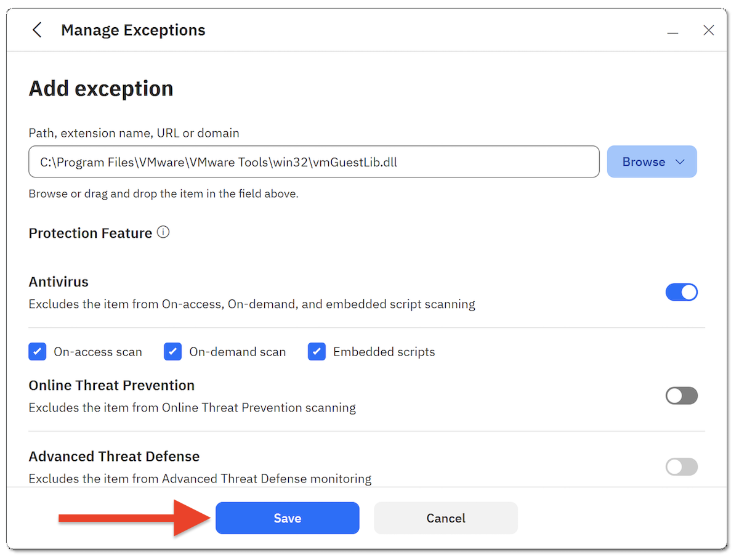
Task: Disable the Antivirus protection toggle
Action: (681, 292)
